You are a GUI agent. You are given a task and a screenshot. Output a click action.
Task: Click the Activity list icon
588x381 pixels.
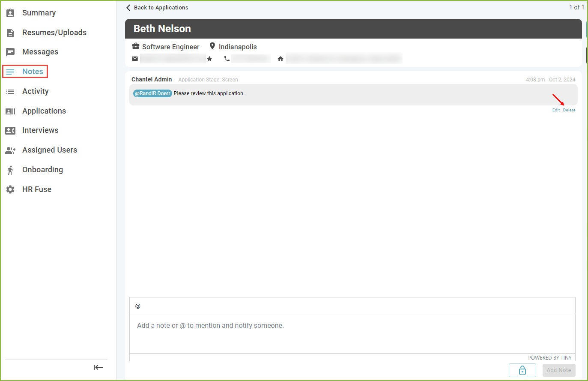10,92
